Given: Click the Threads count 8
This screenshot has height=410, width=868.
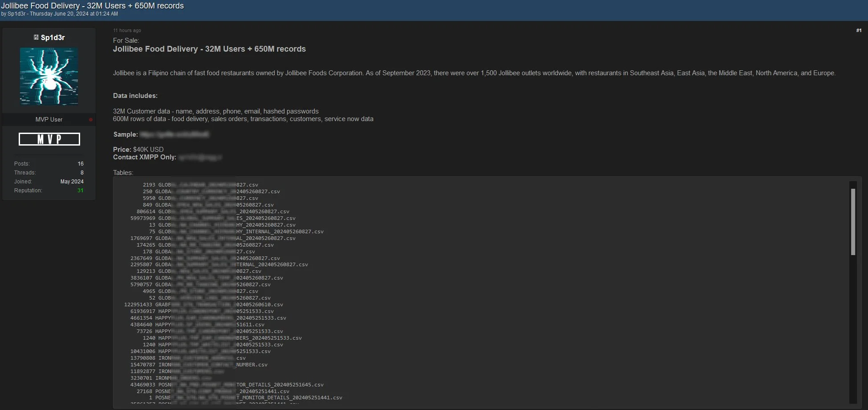Looking at the screenshot, I should tap(82, 173).
